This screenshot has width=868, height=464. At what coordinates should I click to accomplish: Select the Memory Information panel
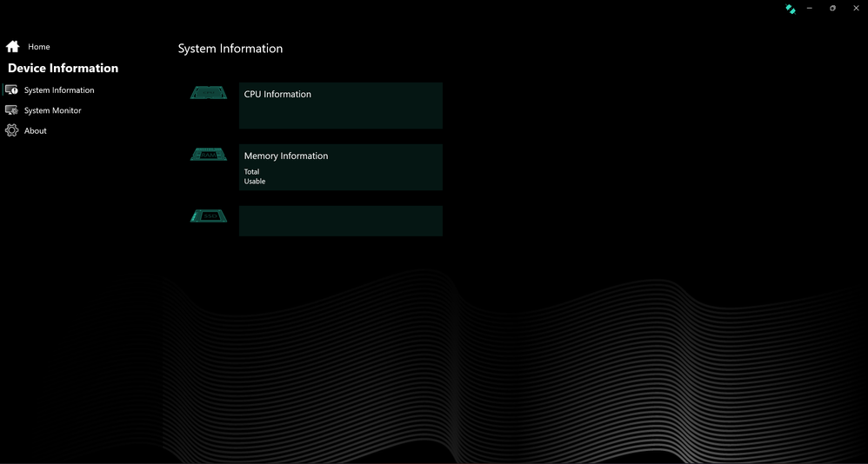coord(340,167)
